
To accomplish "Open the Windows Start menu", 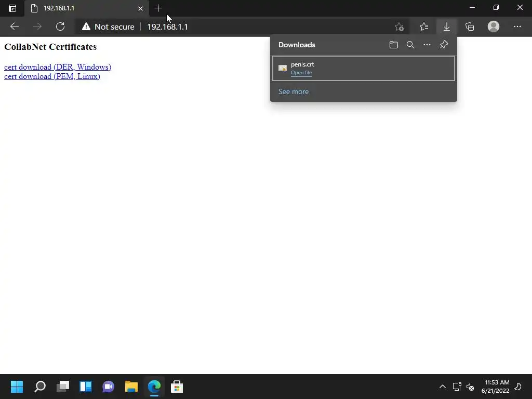I will coord(17,387).
